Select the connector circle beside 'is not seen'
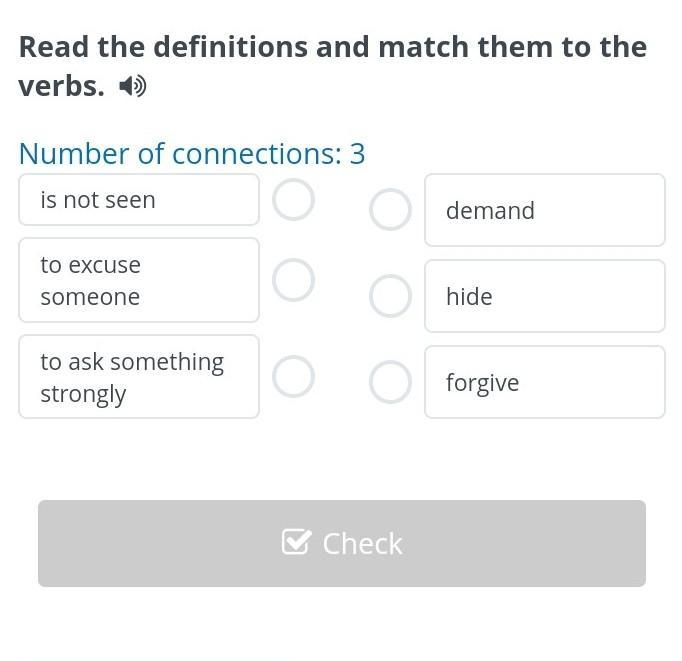This screenshot has height=661, width=682. pyautogui.click(x=294, y=199)
